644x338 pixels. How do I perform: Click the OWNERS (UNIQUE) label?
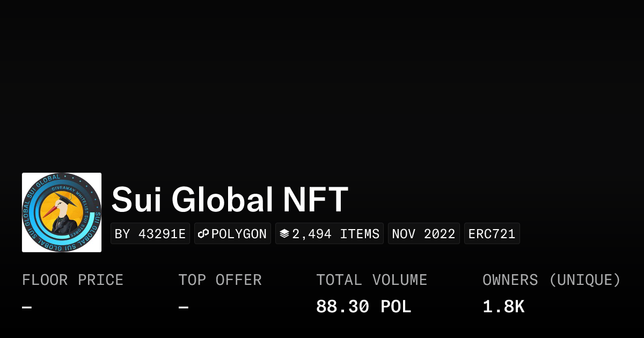click(x=551, y=280)
